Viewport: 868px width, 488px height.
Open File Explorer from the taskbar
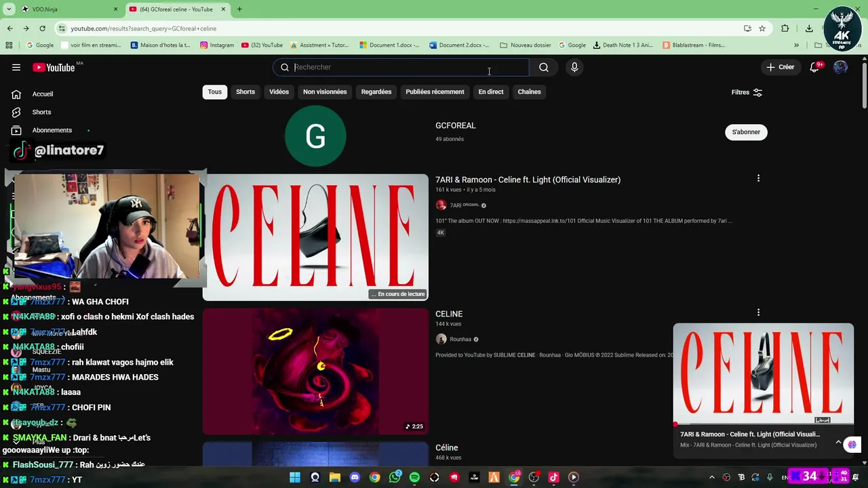(x=335, y=477)
